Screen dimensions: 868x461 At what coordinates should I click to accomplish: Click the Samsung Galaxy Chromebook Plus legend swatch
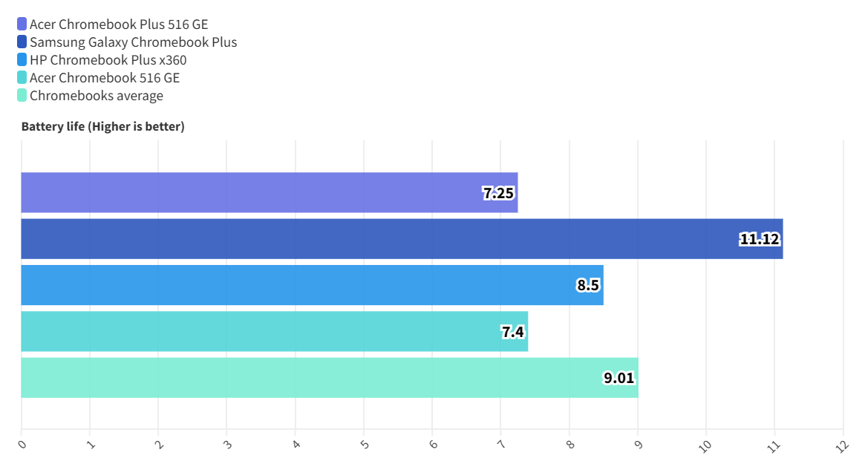point(22,42)
